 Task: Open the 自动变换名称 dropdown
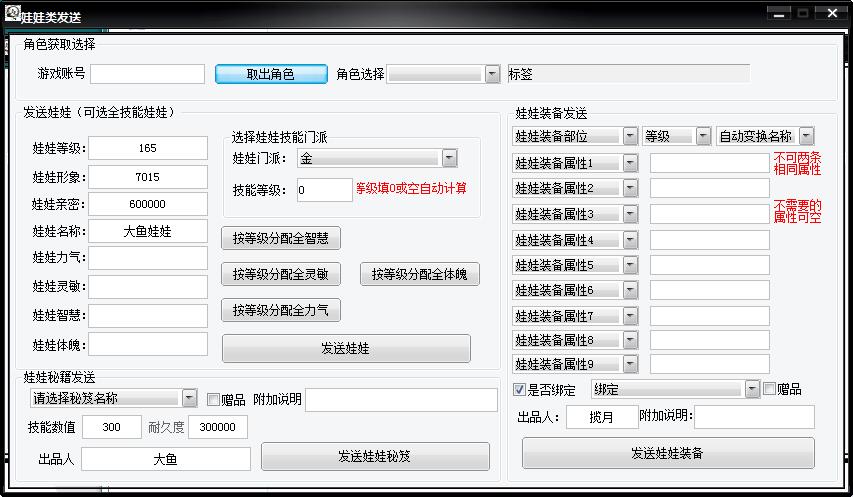(x=806, y=136)
